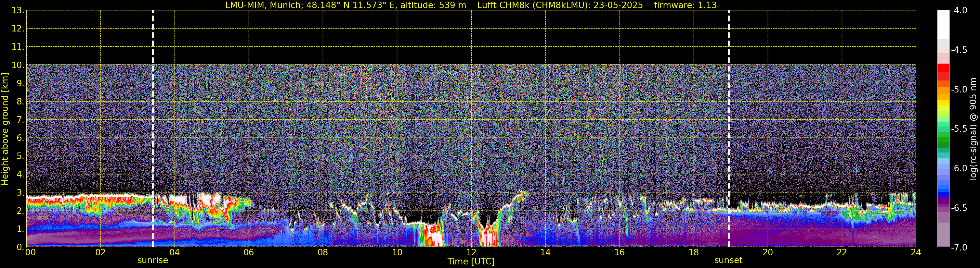
Task: Click the height axis tick '4.'
Action: click(x=20, y=175)
